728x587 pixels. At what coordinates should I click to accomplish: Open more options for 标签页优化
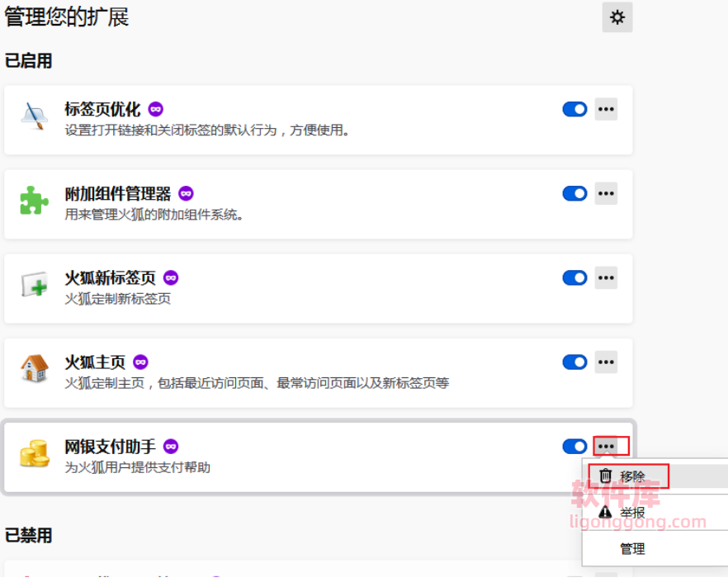point(606,109)
